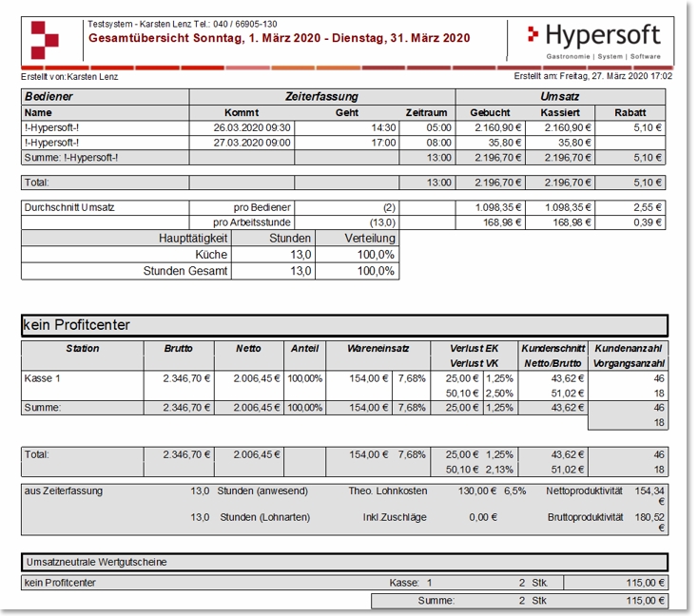Click the Küche row label

coord(211,255)
